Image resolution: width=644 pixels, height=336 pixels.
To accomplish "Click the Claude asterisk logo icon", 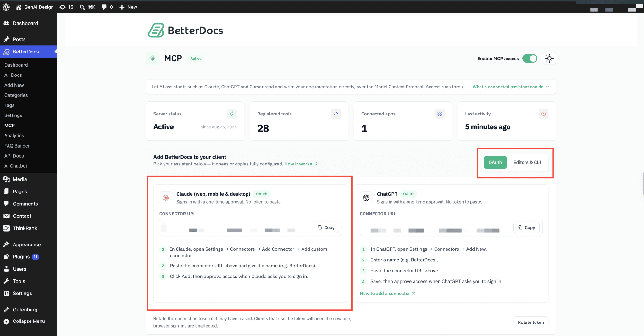I will click(x=166, y=198).
